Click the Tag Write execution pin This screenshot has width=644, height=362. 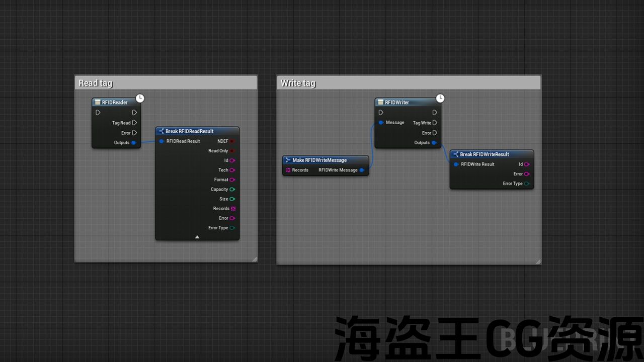tap(435, 123)
